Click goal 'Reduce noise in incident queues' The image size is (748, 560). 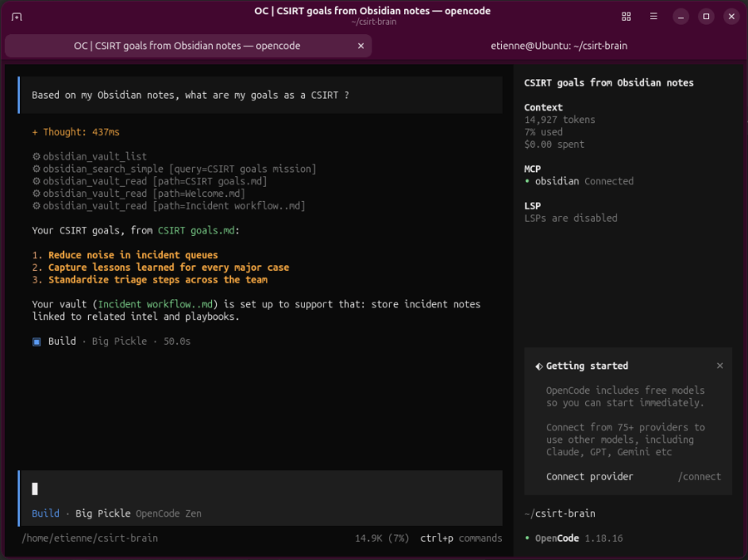point(133,255)
